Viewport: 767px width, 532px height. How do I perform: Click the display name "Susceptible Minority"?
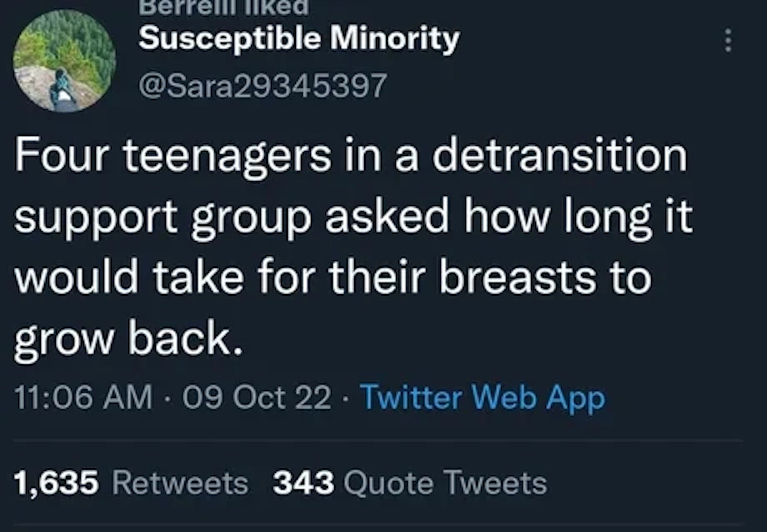(x=299, y=38)
